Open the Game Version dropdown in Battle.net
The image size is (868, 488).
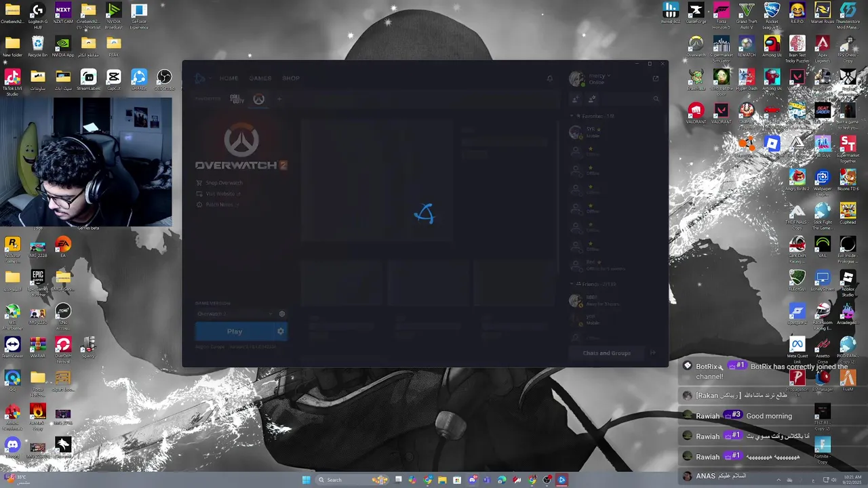235,314
